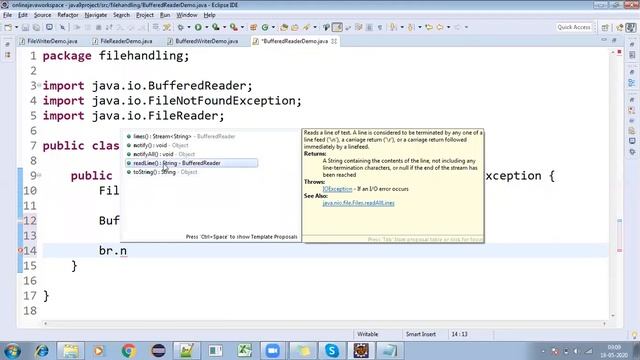
Task: Select readLine() proposal in autocomplete list
Action: [191, 163]
